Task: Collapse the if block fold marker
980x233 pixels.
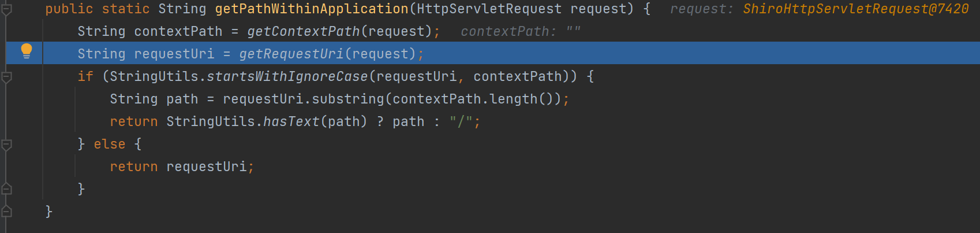Action: click(6, 76)
